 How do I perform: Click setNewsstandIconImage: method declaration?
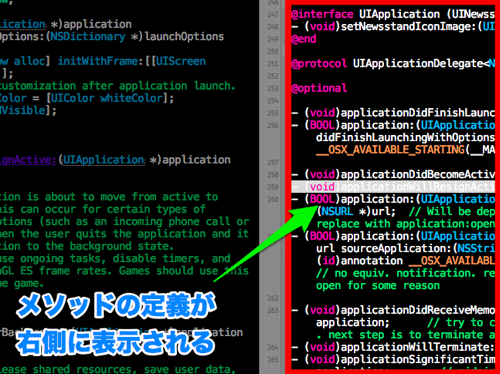393,26
